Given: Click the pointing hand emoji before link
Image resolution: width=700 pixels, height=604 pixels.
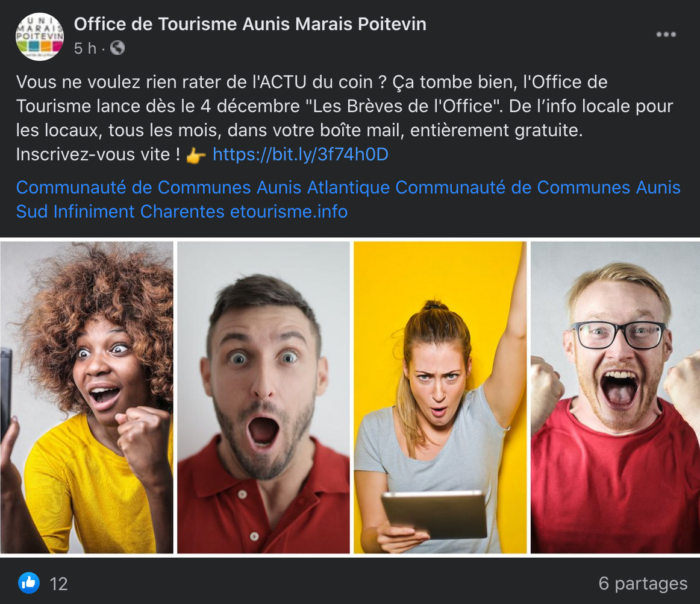Looking at the screenshot, I should point(196,156).
